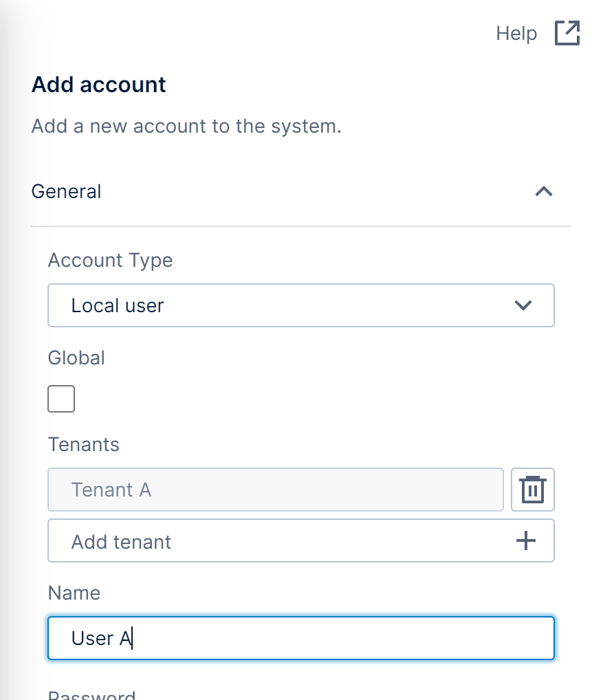
Task: Click the 'Add a new account' description text
Action: tap(186, 127)
